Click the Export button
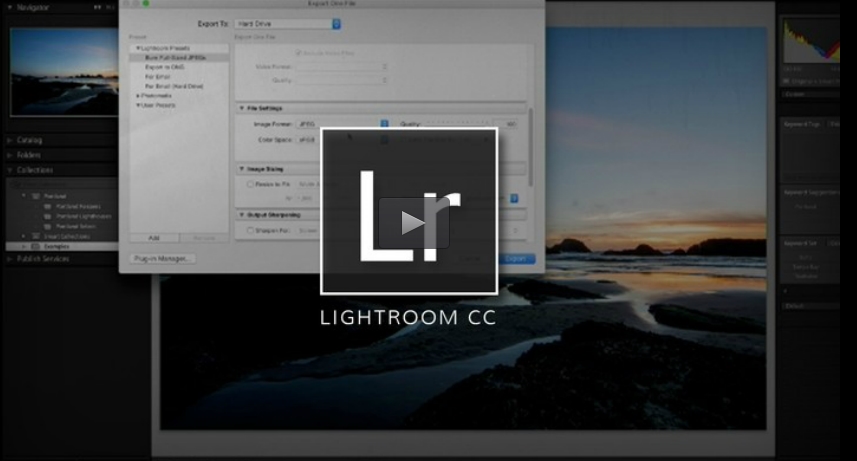Viewport: 857px width, 461px height. [x=516, y=259]
